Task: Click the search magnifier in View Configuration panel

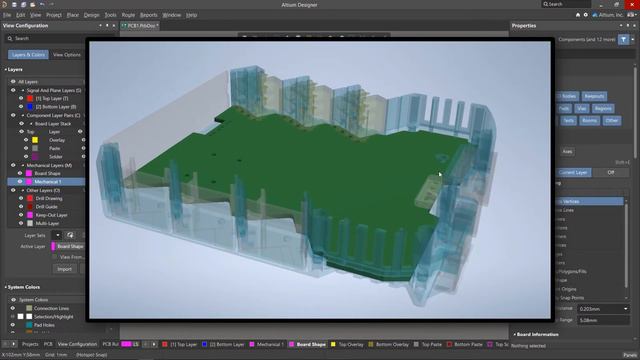Action: (10, 38)
